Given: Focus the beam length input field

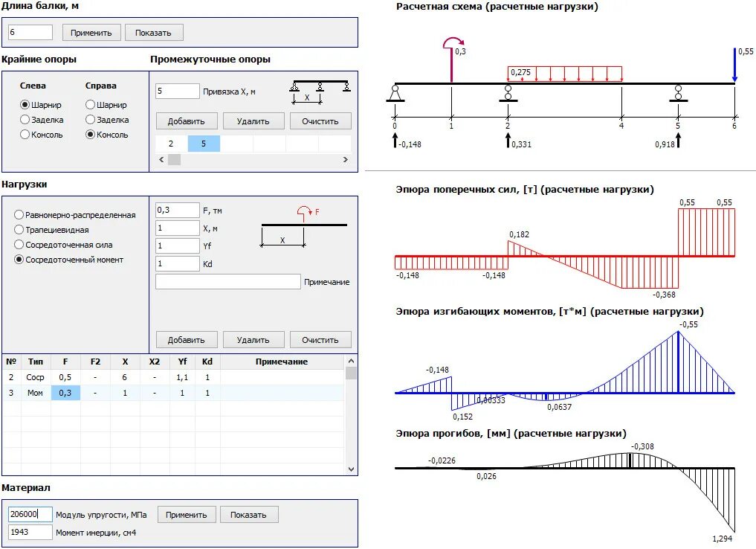Looking at the screenshot, I should 30,32.
